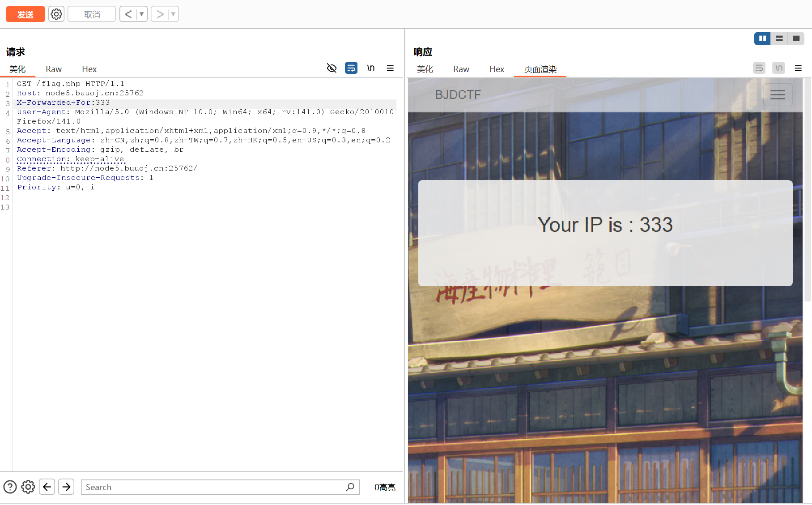Switch to response Raw tab
This screenshot has width=812, height=505.
[x=461, y=69]
